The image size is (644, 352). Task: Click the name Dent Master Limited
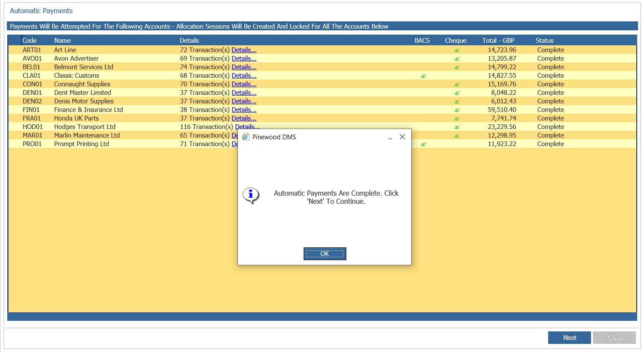(82, 93)
